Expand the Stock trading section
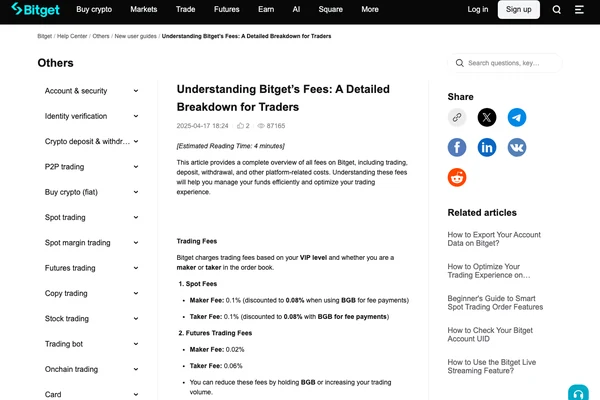The height and width of the screenshot is (400, 600). pos(91,318)
